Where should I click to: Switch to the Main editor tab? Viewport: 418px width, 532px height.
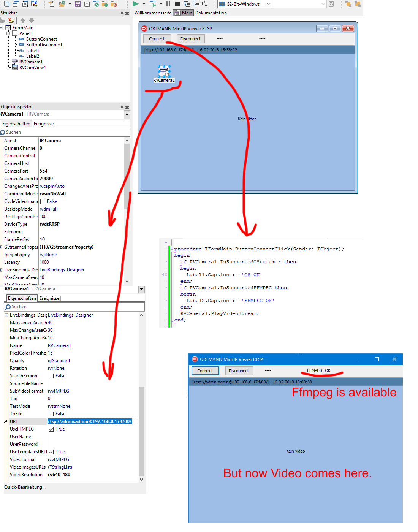[x=184, y=13]
